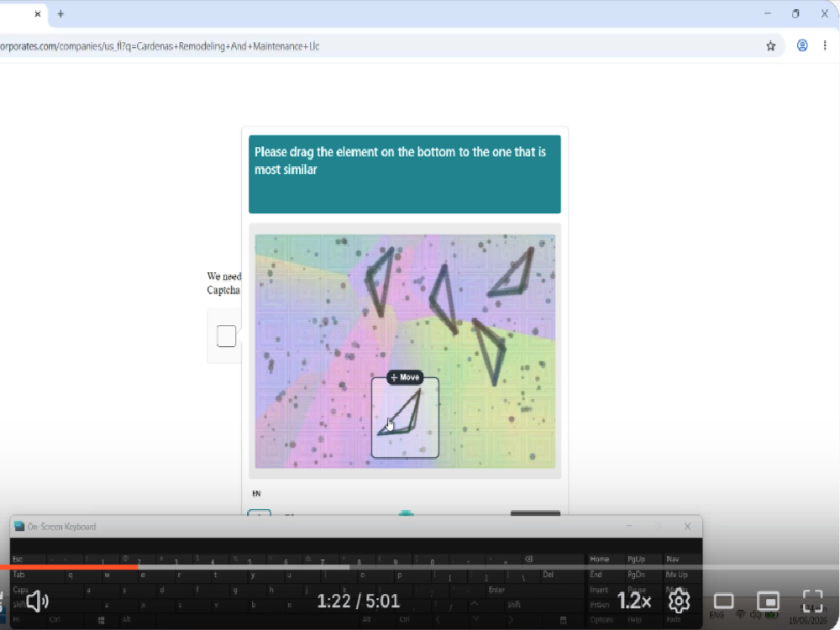The image size is (840, 630).
Task: Open the video player settings gear
Action: [x=679, y=601]
